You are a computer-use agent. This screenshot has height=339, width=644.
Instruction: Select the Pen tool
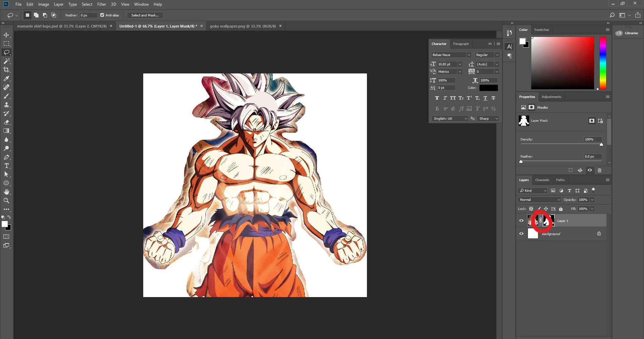tap(6, 157)
